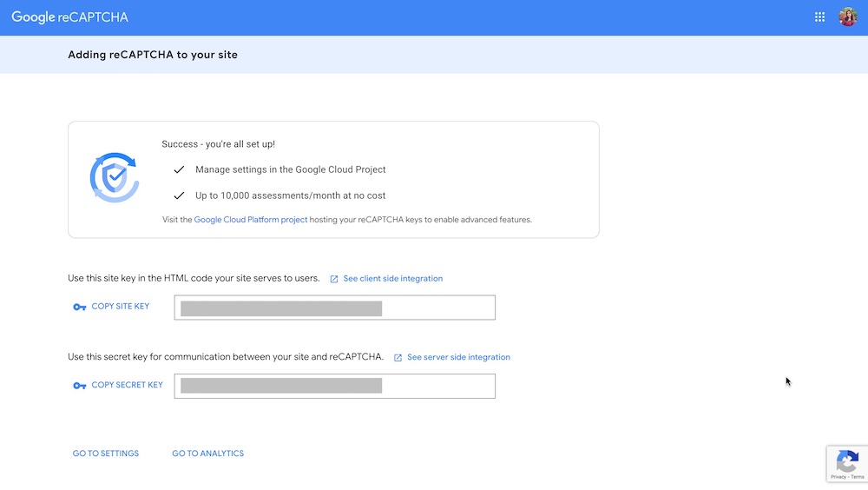Image resolution: width=868 pixels, height=490 pixels.
Task: Click the Google reCAPTCHA logo
Action: (x=69, y=17)
